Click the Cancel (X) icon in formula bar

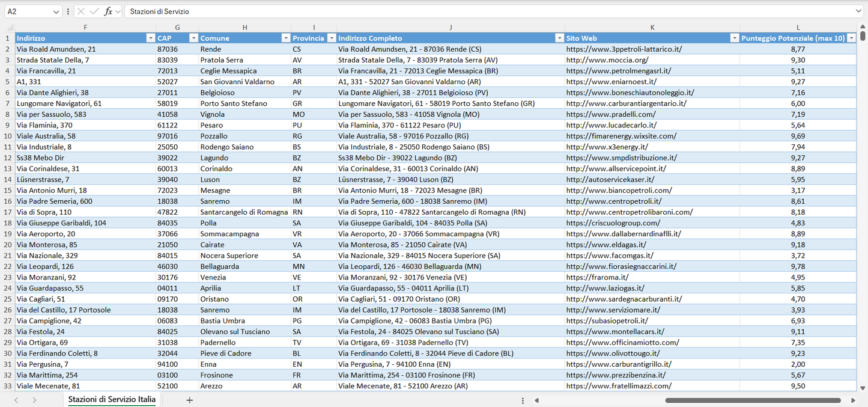click(81, 11)
